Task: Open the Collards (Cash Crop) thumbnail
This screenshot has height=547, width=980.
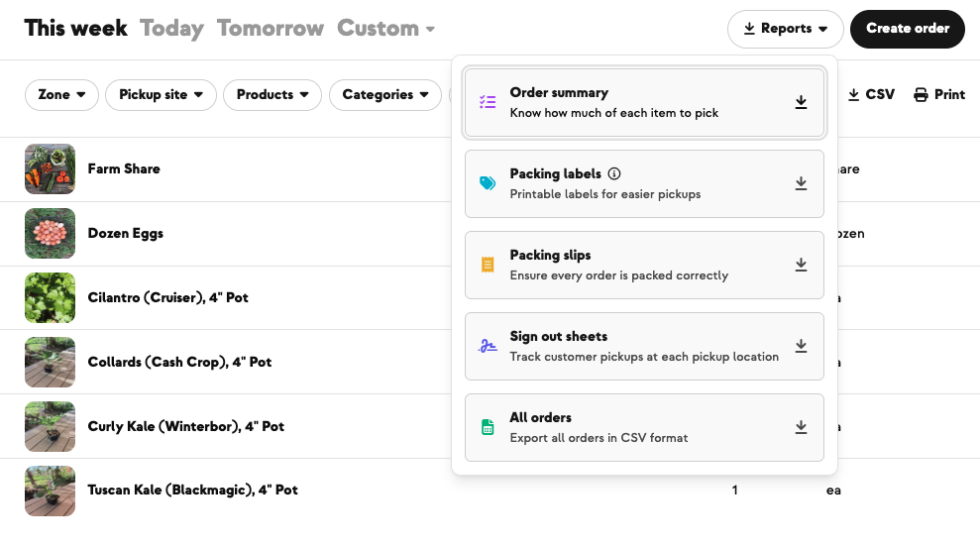Action: 50,362
